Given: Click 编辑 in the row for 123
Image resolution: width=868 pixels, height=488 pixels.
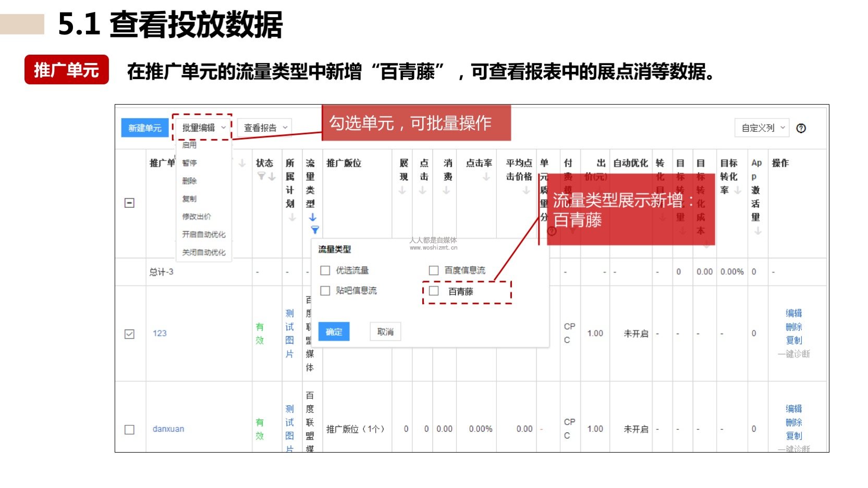Looking at the screenshot, I should click(x=794, y=313).
